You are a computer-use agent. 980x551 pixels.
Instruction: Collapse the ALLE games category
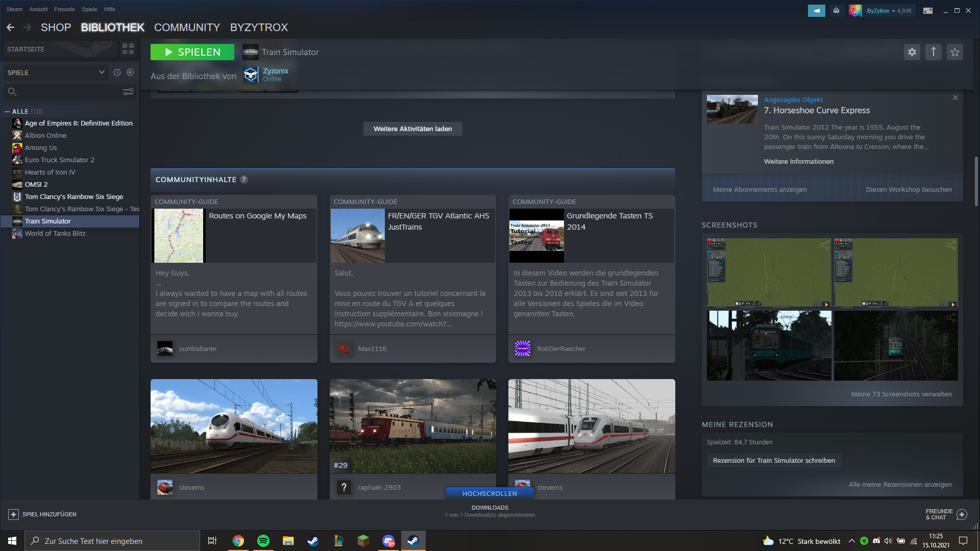coord(7,111)
